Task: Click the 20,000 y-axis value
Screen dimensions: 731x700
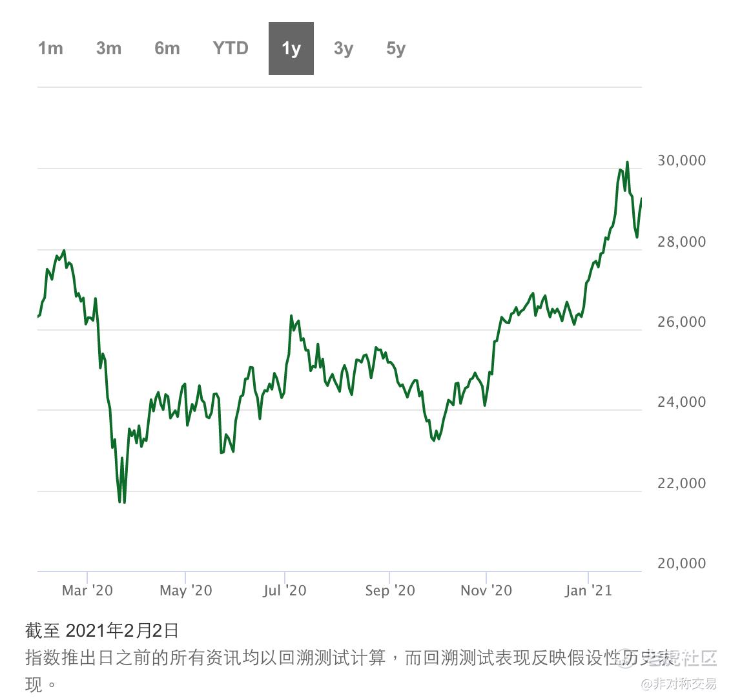Action: click(681, 564)
